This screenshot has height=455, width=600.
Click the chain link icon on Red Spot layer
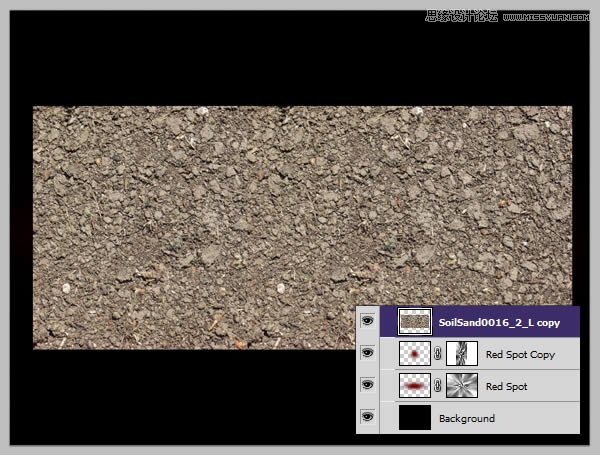tap(438, 386)
